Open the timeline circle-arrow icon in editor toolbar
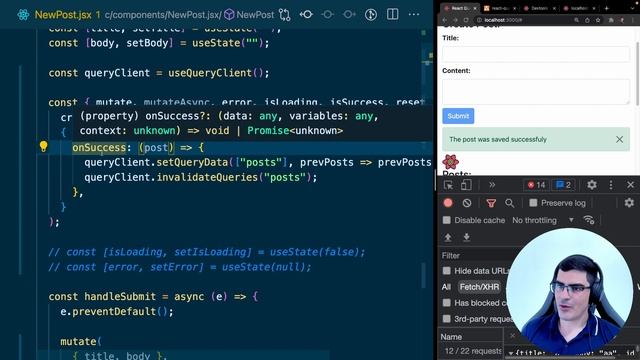This screenshot has height=360, width=640. click(371, 15)
